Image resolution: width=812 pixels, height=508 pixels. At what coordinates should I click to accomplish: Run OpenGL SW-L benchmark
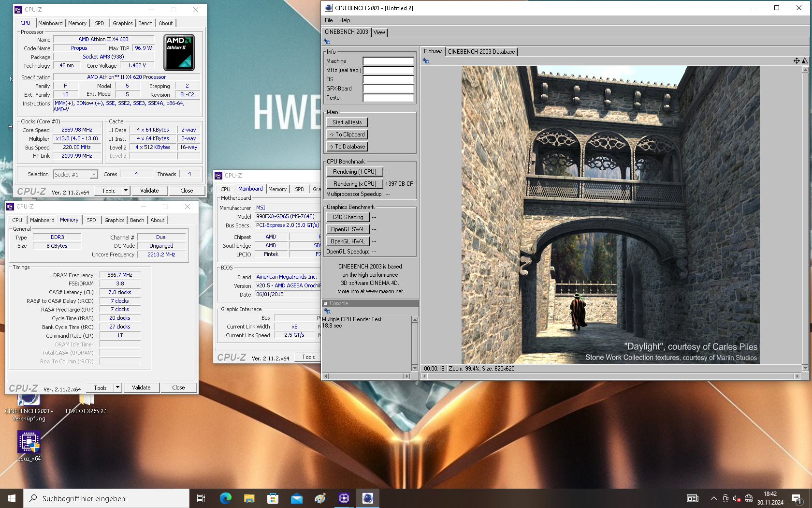[348, 229]
